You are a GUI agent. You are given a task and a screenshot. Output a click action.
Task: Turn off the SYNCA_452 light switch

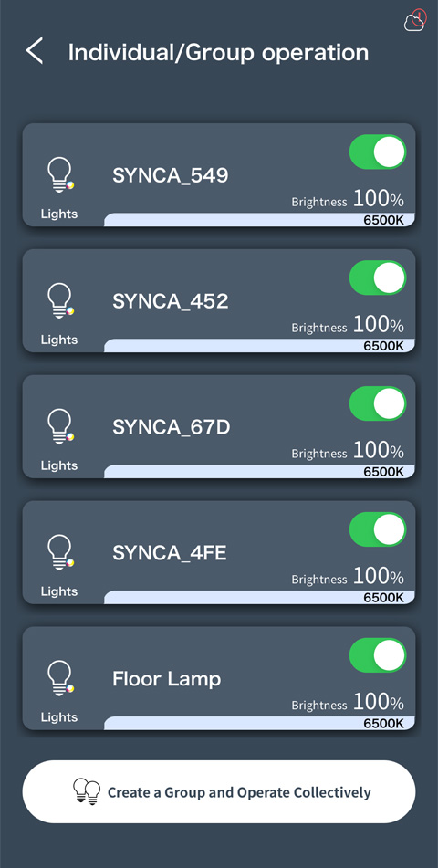(378, 277)
